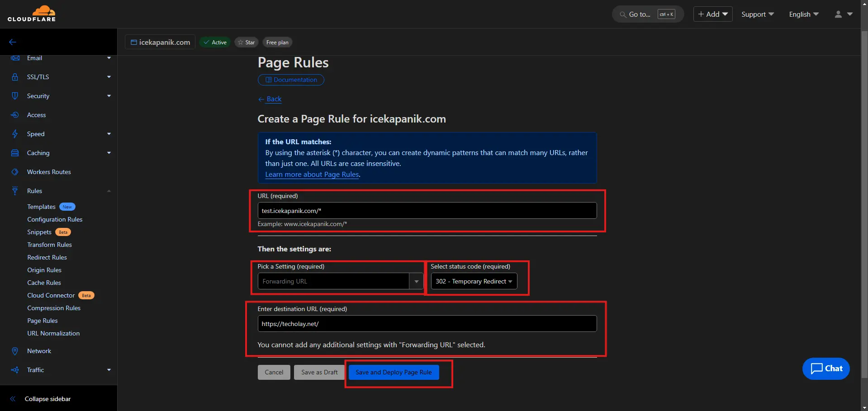This screenshot has width=868, height=411.
Task: Click the search magnifier icon
Action: pos(623,14)
